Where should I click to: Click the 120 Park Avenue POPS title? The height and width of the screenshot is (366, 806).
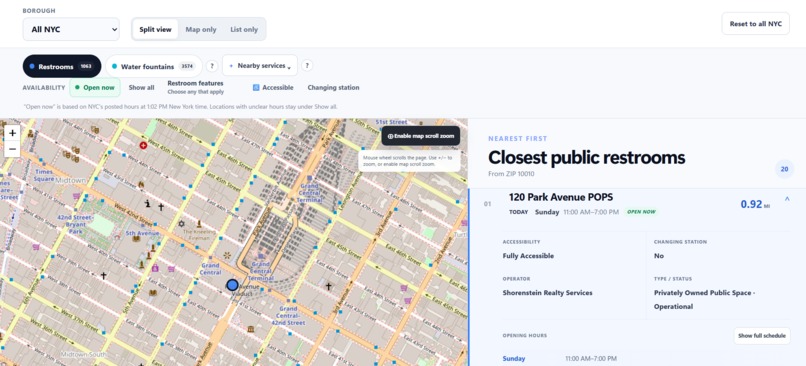click(x=561, y=197)
